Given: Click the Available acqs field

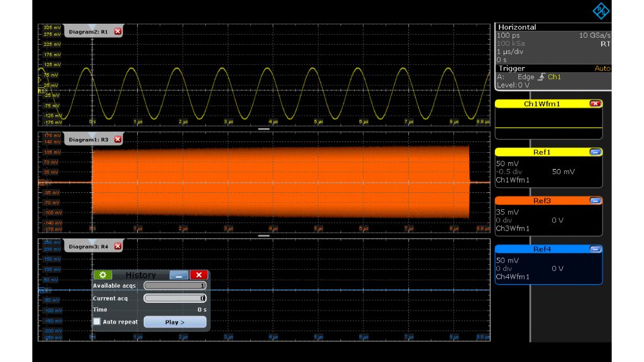Looking at the screenshot, I should [x=175, y=286].
